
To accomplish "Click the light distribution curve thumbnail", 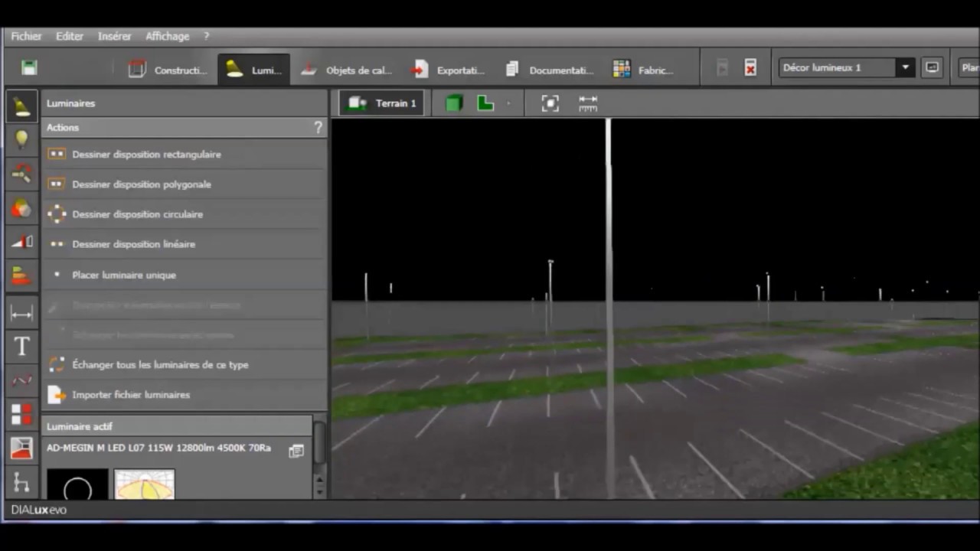I will tap(145, 484).
